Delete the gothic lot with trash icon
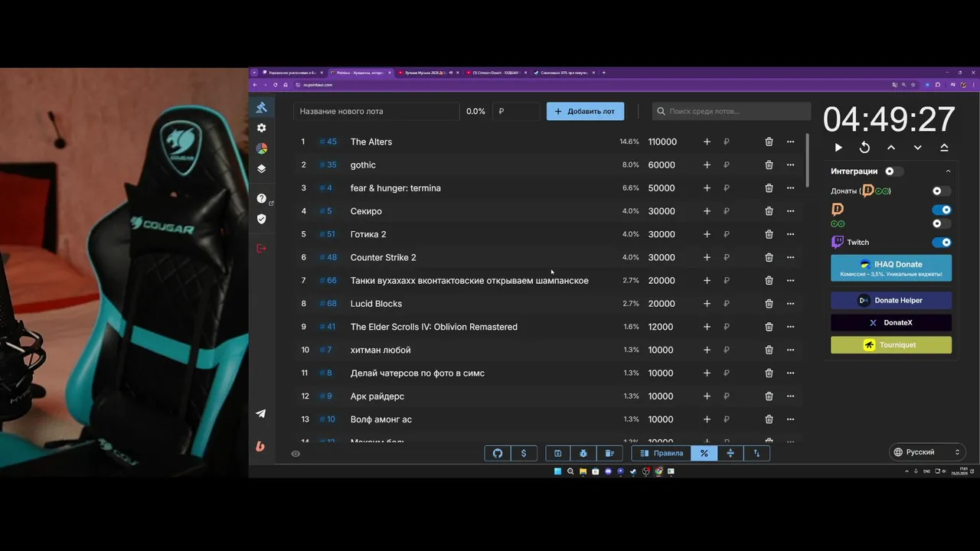980x551 pixels. 769,165
